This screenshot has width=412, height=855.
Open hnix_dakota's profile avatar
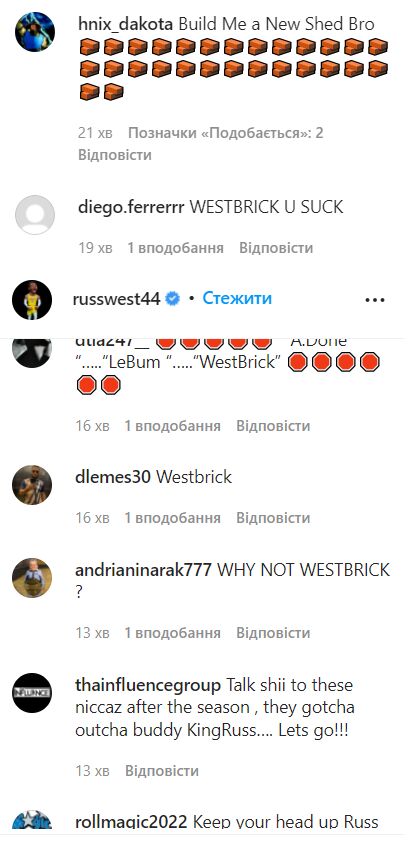[x=35, y=32]
